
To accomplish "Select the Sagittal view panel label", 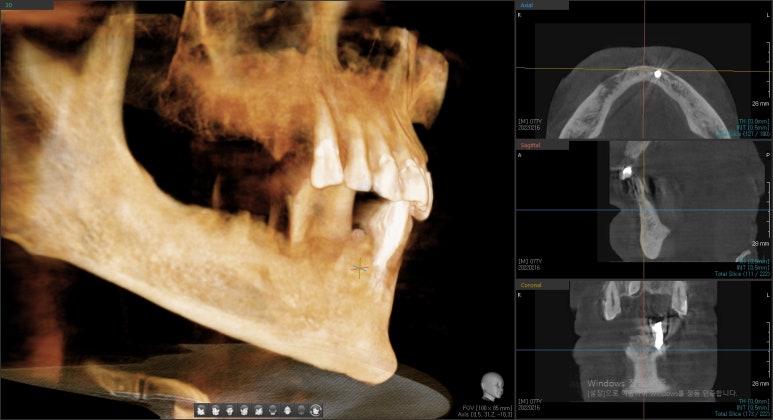I will tap(532, 145).
